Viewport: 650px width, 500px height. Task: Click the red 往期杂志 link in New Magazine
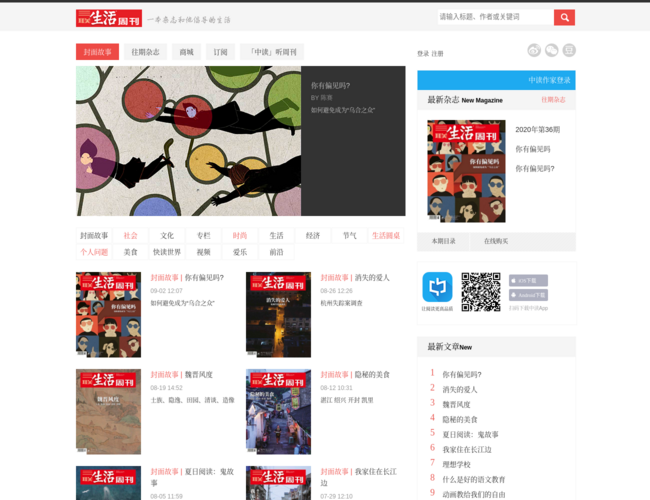click(x=553, y=100)
